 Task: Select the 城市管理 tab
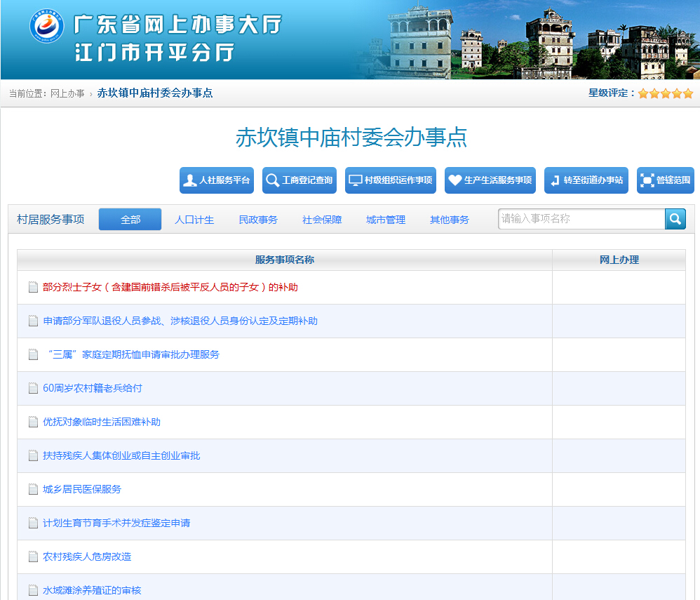click(386, 220)
